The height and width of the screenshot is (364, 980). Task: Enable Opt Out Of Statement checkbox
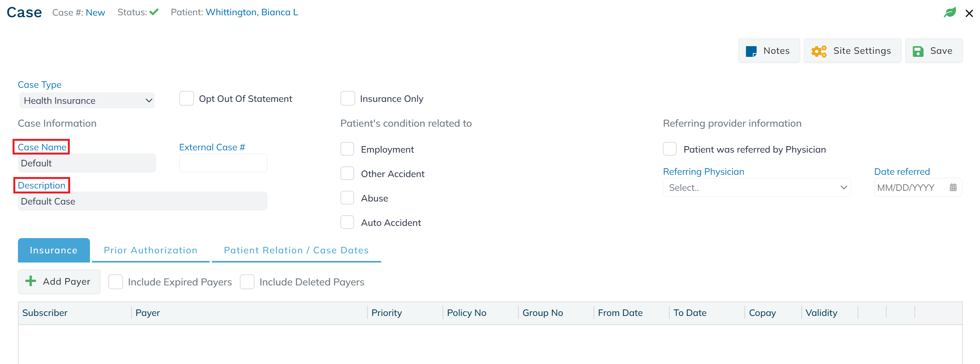(x=187, y=98)
